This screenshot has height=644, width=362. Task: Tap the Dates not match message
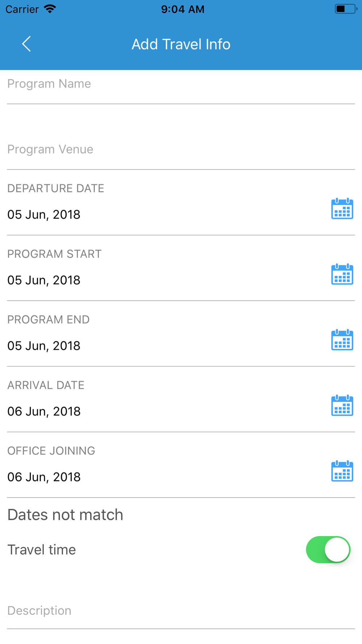(65, 515)
